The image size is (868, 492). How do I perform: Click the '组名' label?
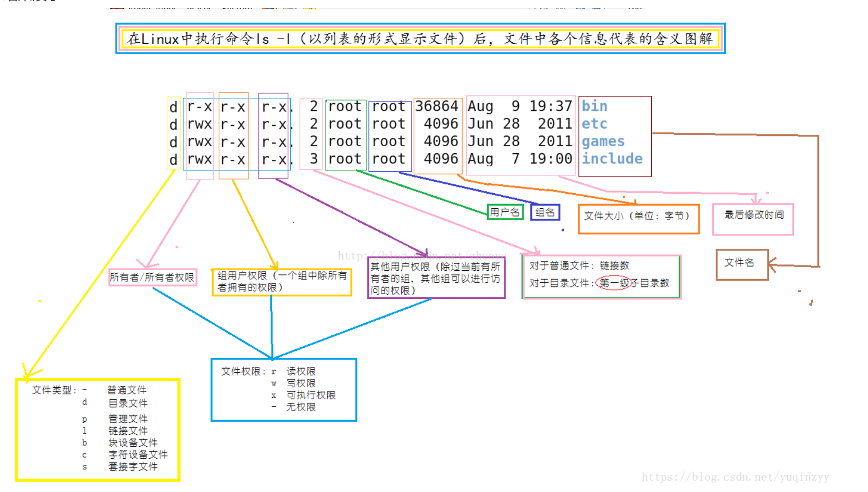pyautogui.click(x=545, y=212)
